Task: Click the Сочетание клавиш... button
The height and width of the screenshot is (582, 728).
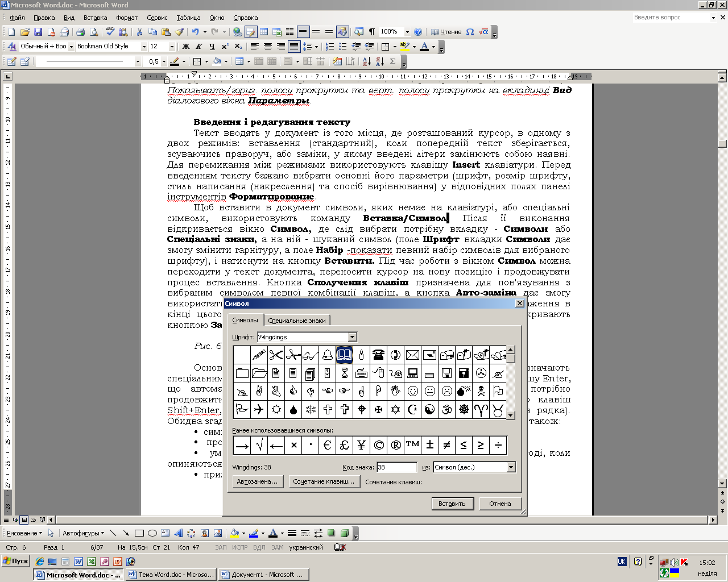Action: pos(324,481)
